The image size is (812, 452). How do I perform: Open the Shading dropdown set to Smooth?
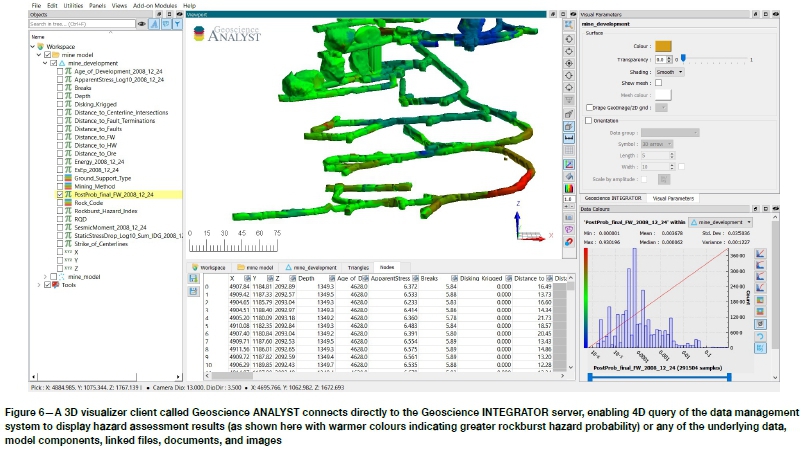point(670,71)
